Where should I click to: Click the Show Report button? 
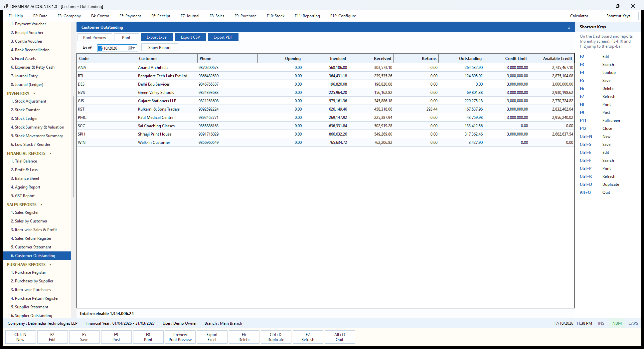[159, 47]
